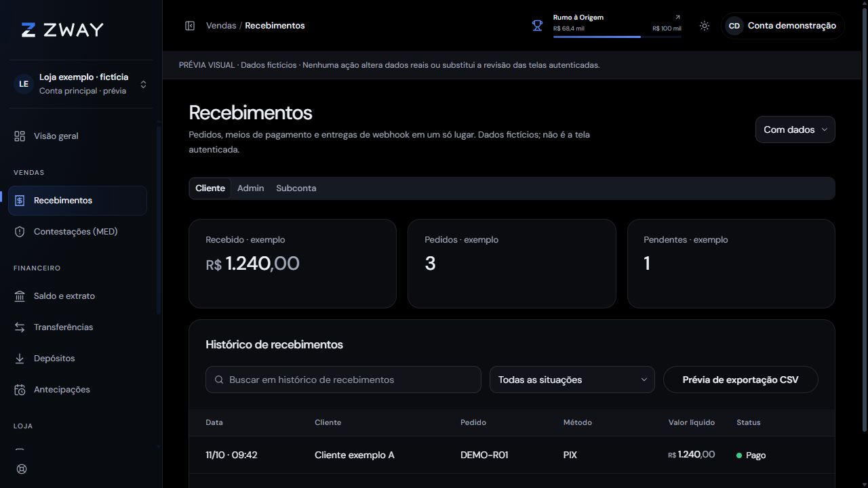Open Contestações (MED) shield icon
This screenshot has width=868, height=488.
[x=20, y=232]
